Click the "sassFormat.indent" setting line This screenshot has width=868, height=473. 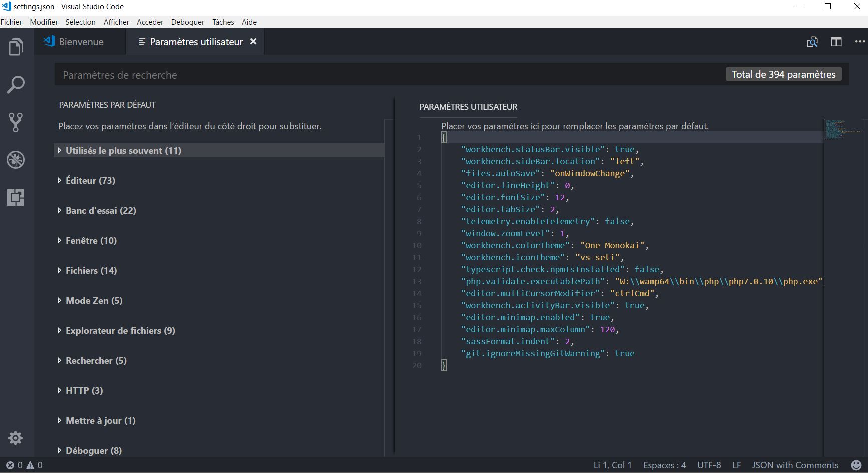(518, 341)
